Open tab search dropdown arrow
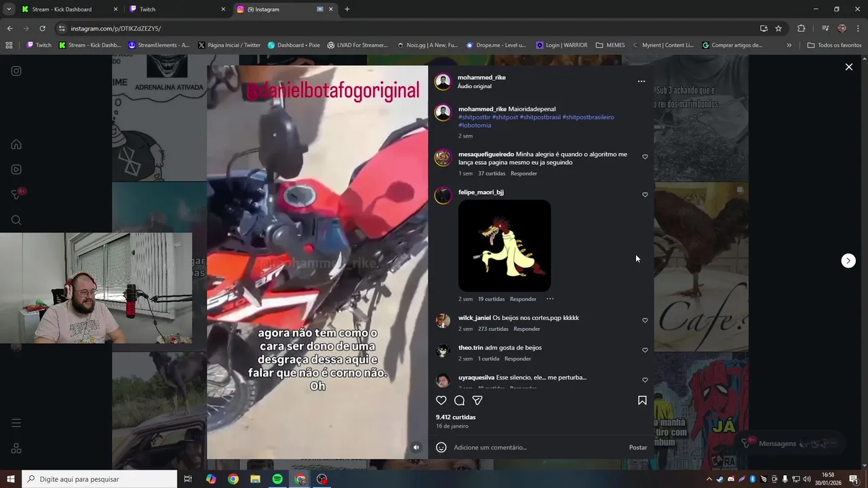This screenshot has width=868, height=488. [x=9, y=9]
